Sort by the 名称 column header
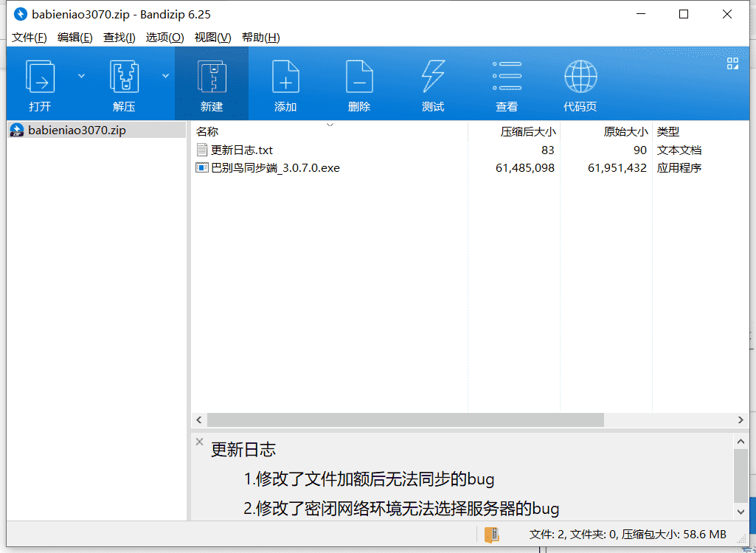Screen dimensions: 756x553 click(x=330, y=131)
